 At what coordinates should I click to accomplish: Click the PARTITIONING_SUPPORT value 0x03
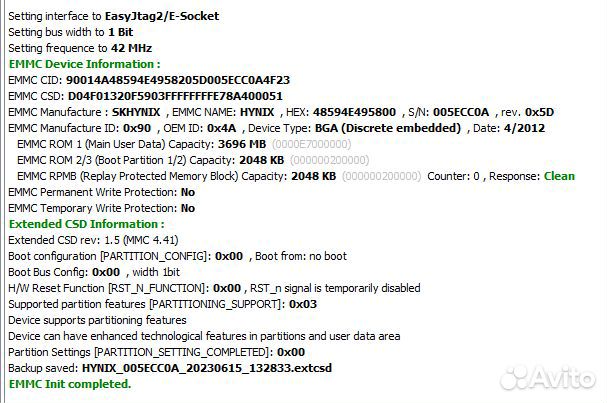pos(303,304)
